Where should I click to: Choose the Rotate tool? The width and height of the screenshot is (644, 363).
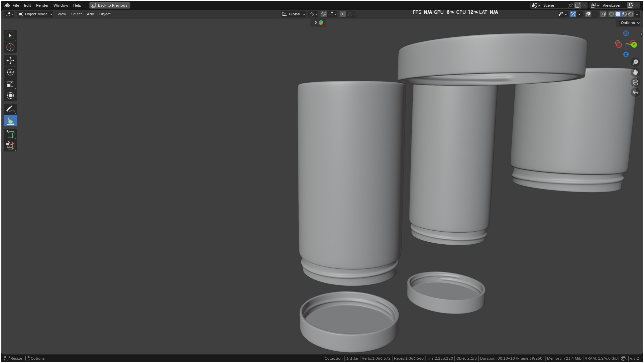10,72
